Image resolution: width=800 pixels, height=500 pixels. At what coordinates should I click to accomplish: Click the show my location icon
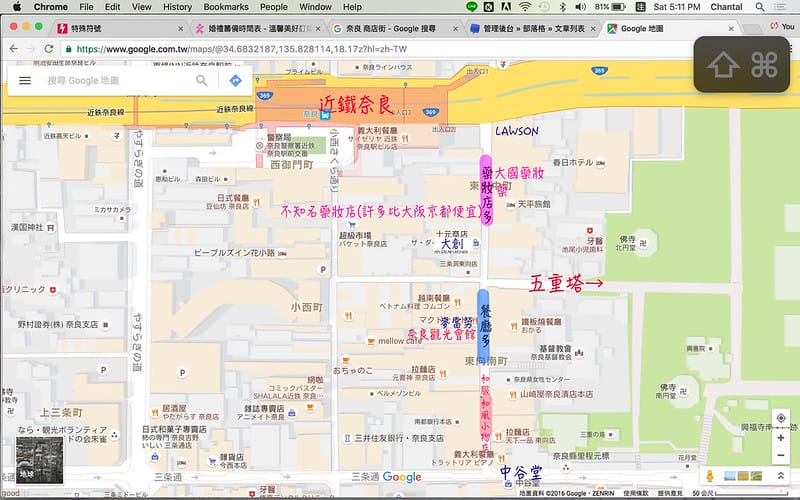[781, 418]
